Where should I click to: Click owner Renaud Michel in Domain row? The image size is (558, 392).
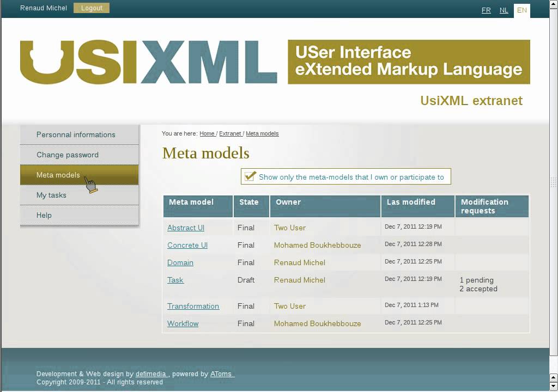click(x=300, y=262)
